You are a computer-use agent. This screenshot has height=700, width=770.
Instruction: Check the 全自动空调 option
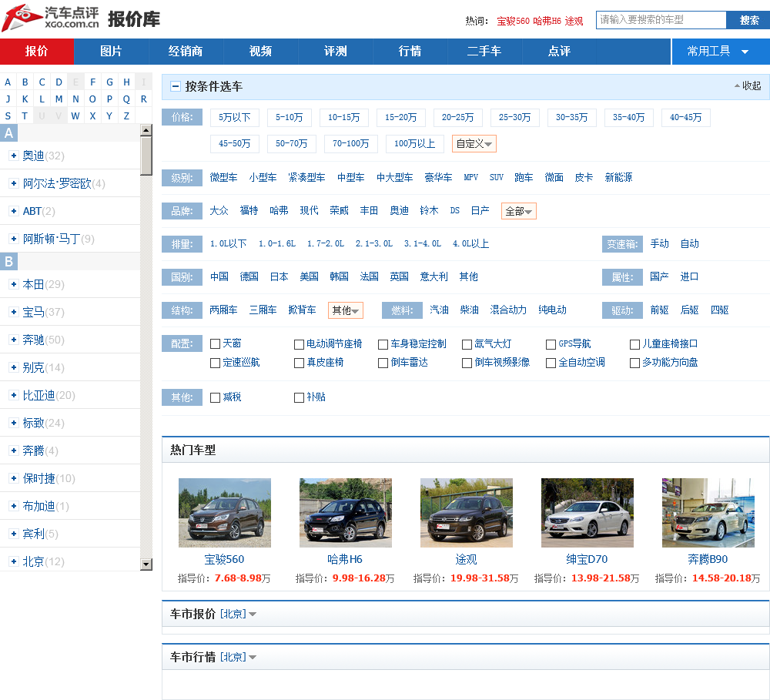551,363
